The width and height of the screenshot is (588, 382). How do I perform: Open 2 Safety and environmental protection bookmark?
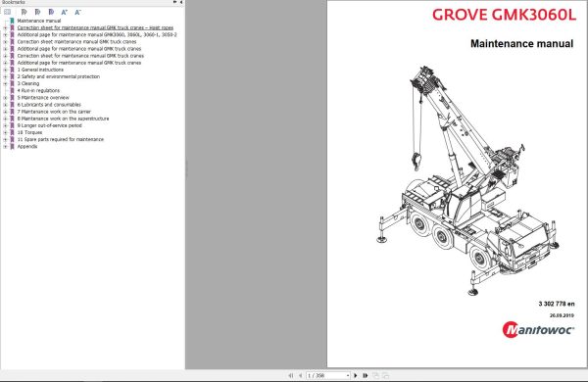tap(59, 76)
